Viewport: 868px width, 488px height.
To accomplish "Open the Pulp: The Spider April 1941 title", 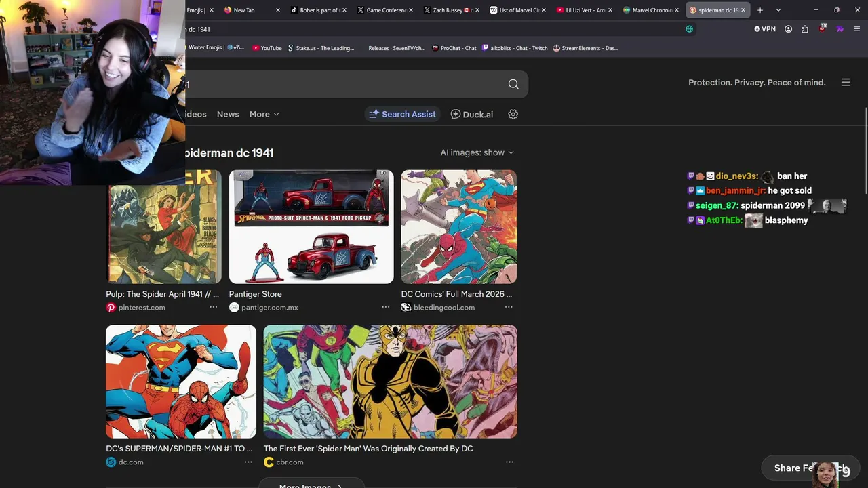I will point(163,294).
